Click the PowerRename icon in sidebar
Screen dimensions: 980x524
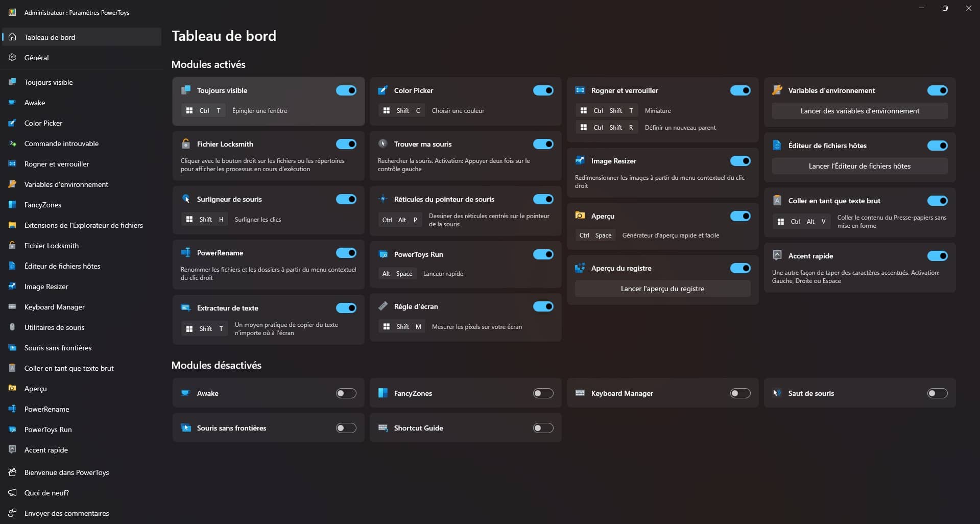pos(12,409)
